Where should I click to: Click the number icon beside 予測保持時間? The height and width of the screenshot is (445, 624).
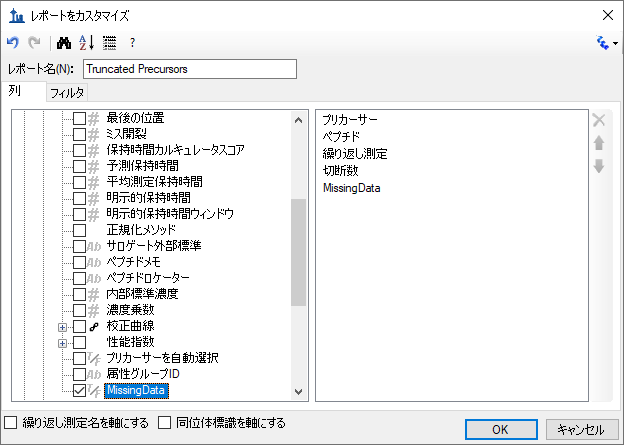point(94,166)
